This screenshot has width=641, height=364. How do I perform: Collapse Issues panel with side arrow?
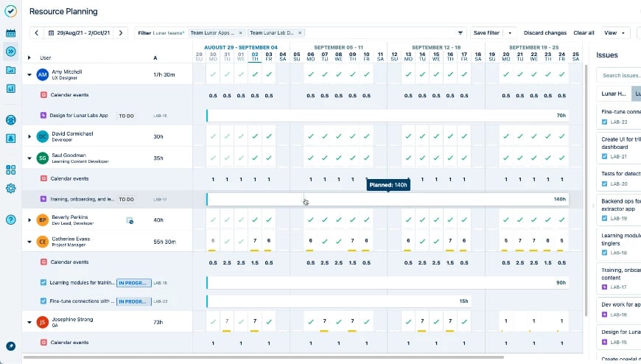(593, 206)
